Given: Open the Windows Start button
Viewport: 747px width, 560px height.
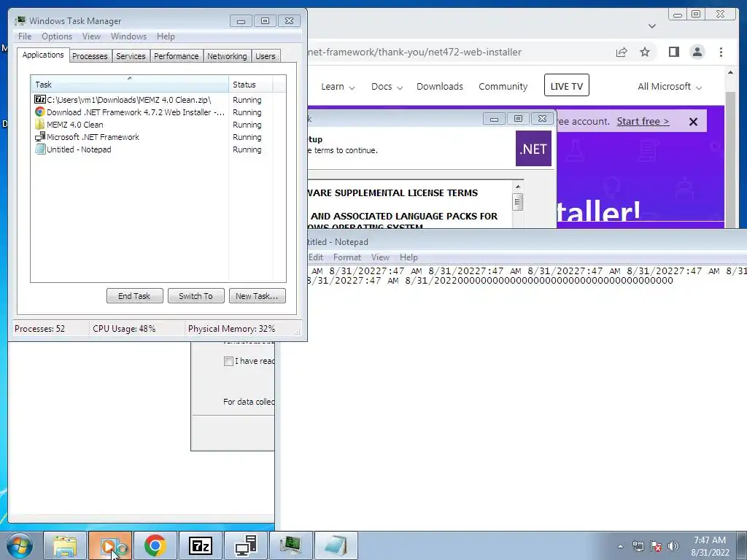Looking at the screenshot, I should tap(20, 545).
